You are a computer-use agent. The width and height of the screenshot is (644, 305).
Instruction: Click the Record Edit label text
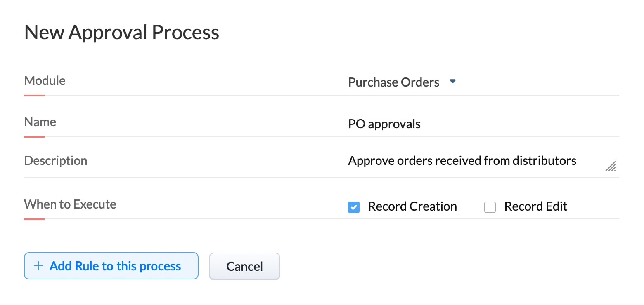535,206
